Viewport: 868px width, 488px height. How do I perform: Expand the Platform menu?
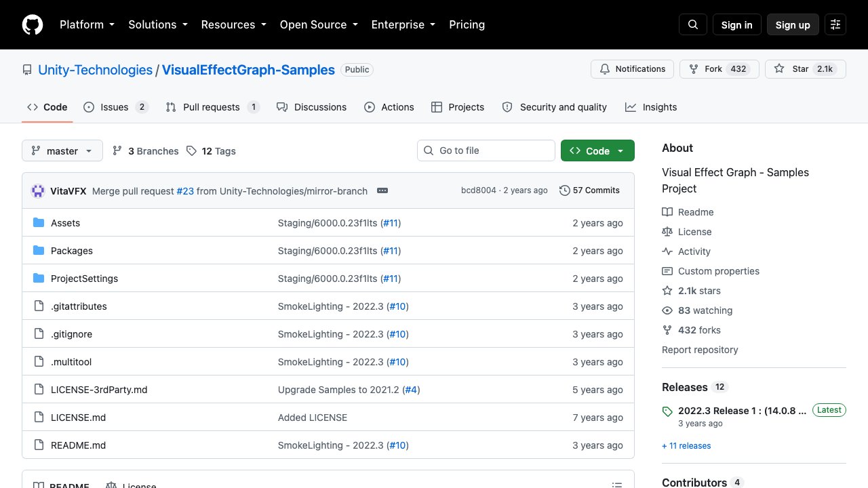(87, 24)
